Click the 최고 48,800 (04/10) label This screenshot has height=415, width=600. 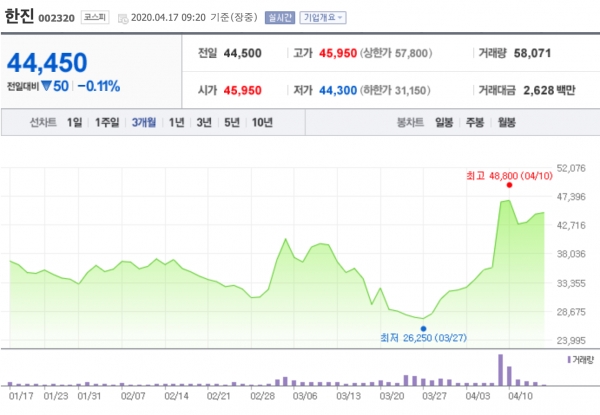tap(509, 176)
